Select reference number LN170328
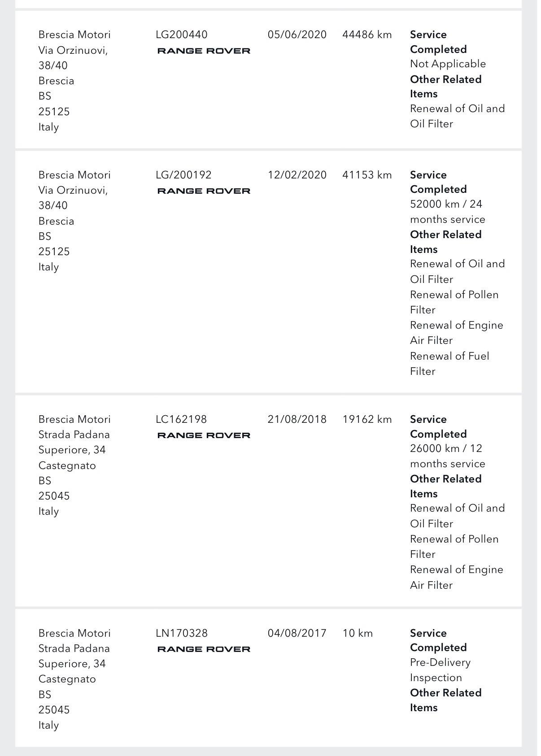The height and width of the screenshot is (756, 541). 182,633
